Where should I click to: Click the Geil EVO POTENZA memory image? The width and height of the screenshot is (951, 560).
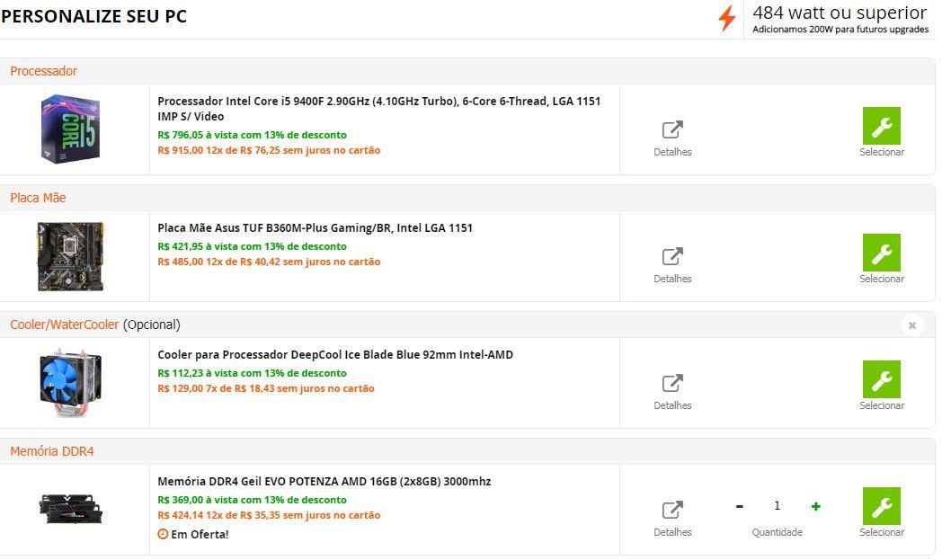70,509
